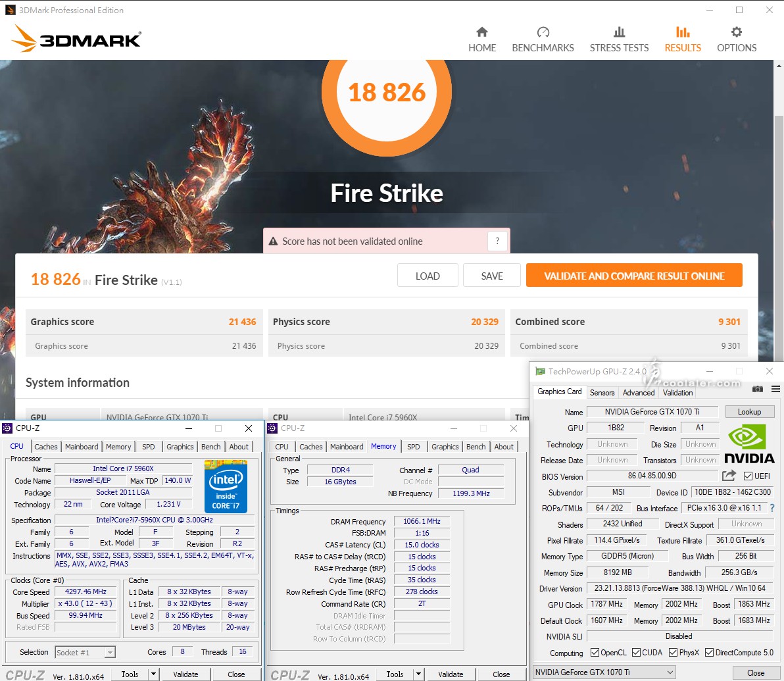Open About tab in right CPU-Z
This screenshot has height=681, width=784.
[x=504, y=446]
